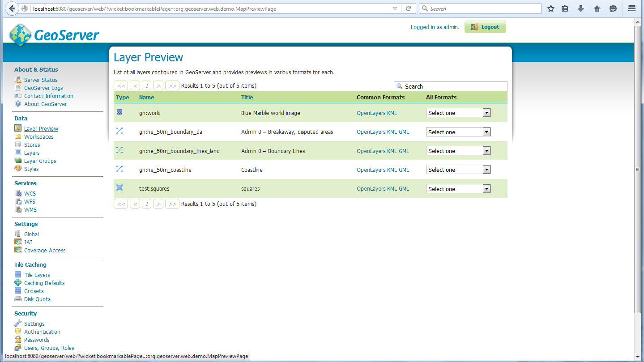Click the Tile Layers grid icon

(x=18, y=275)
